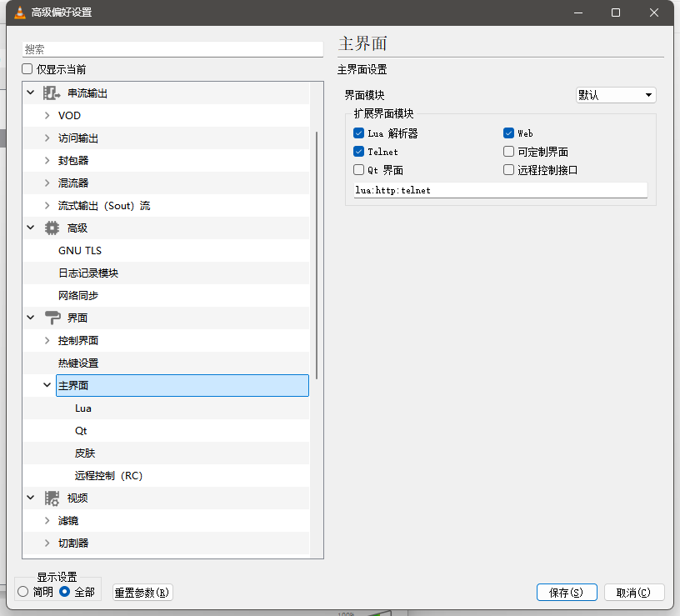Click the 高级 gear chip icon

[x=52, y=228]
